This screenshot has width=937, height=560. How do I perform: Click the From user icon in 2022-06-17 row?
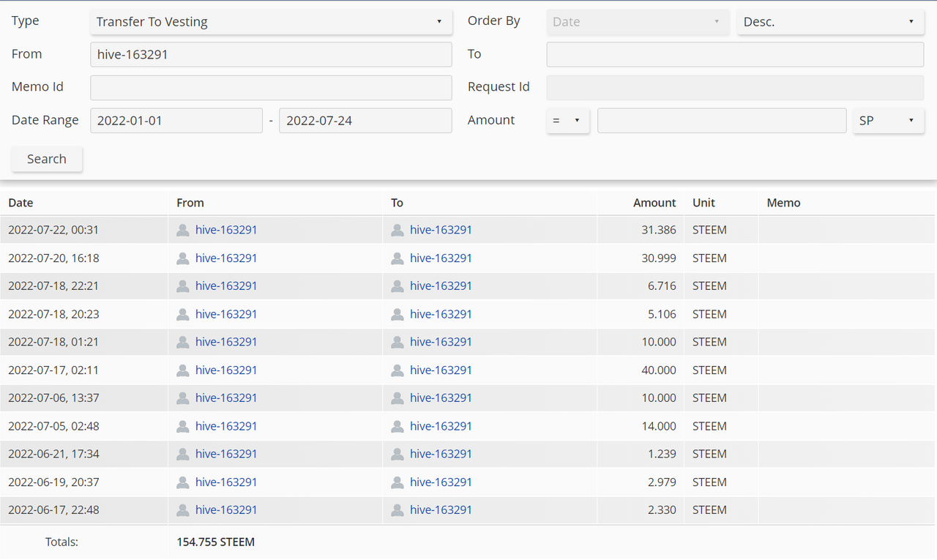click(x=183, y=510)
